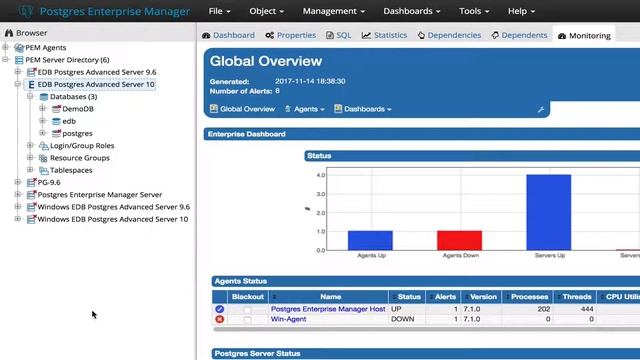
Task: Toggle Blackout checkbox for Win-Agent
Action: click(247, 320)
